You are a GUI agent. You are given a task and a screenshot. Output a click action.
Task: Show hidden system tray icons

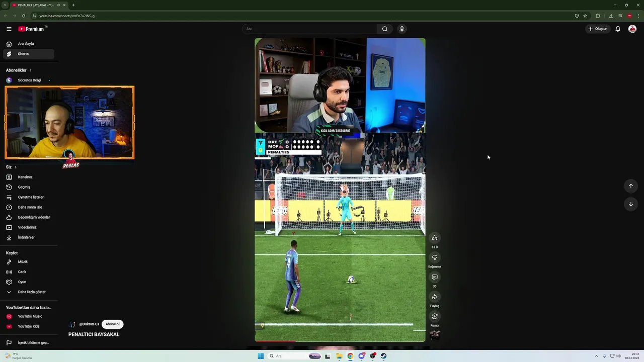(597, 356)
